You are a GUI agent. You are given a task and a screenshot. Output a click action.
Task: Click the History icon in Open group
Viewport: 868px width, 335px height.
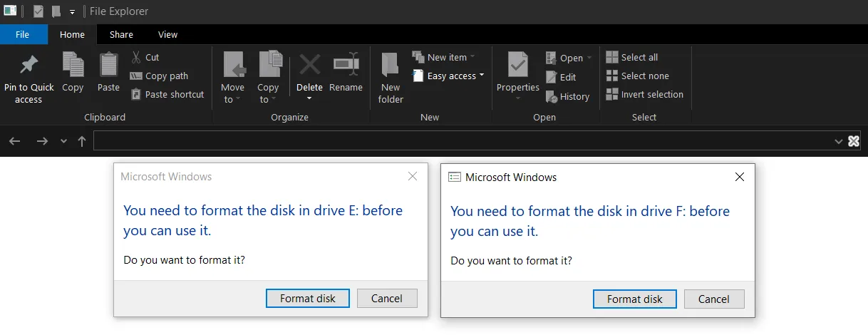pyautogui.click(x=567, y=96)
